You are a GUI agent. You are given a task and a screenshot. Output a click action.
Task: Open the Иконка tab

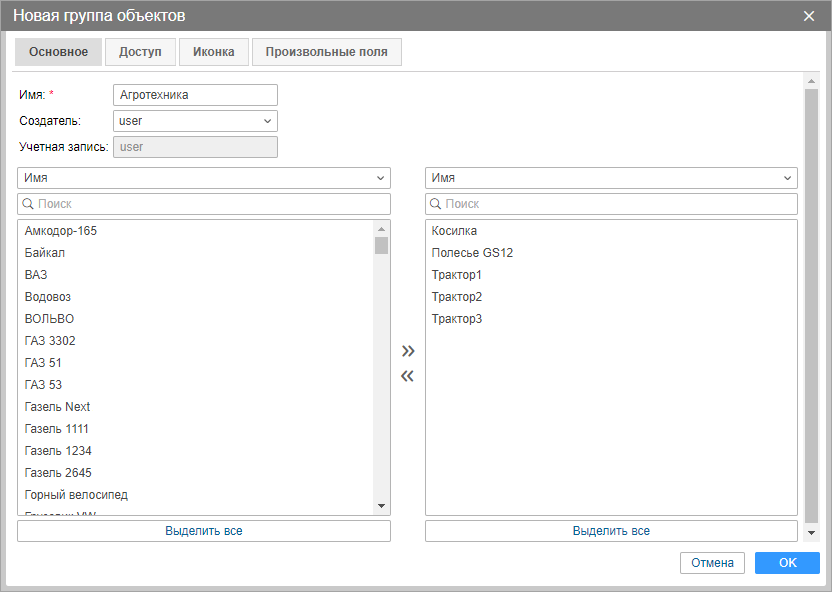(x=214, y=52)
